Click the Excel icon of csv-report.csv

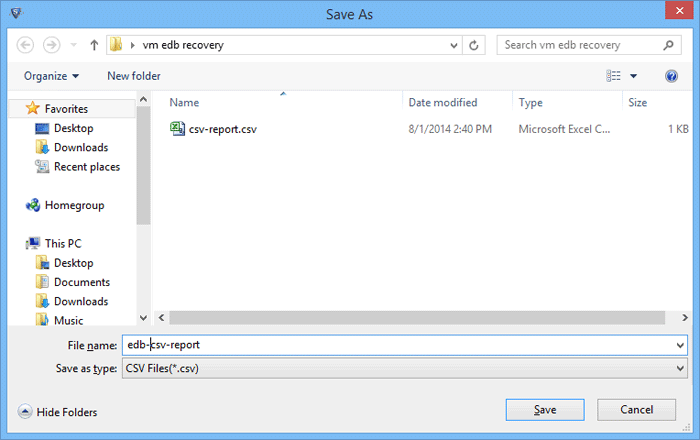click(177, 129)
